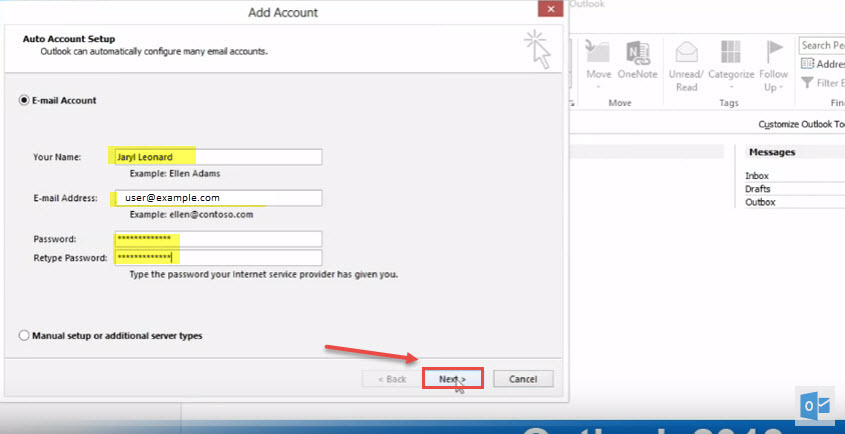Select the E-mail Account radio button

(x=24, y=100)
